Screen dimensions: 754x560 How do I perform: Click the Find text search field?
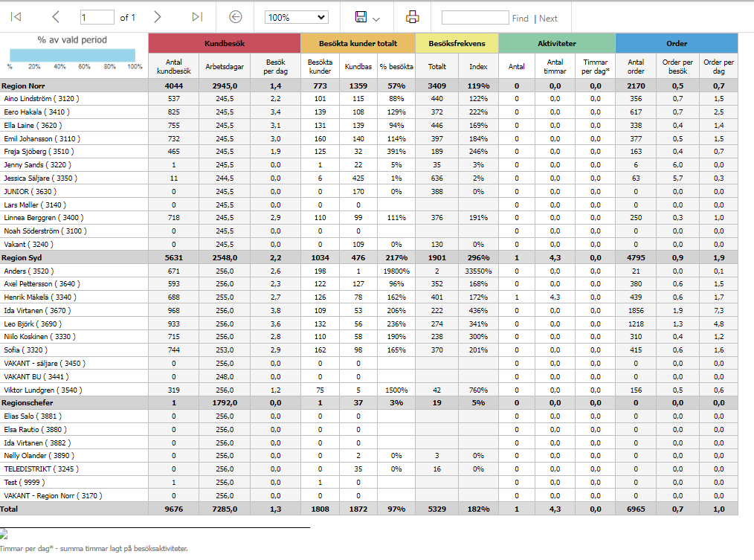pos(475,18)
